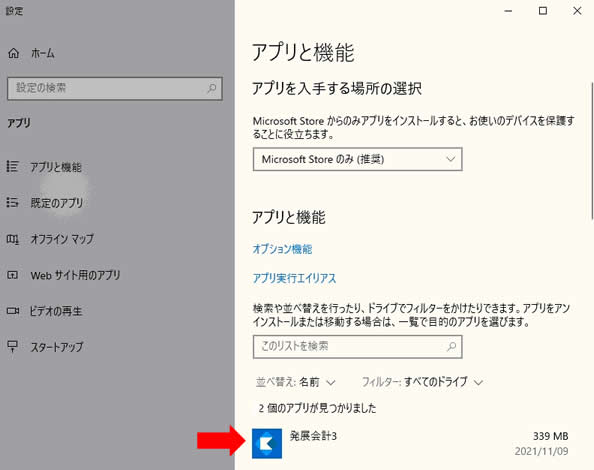
Task: Click the オフライン マップ map icon
Action: tap(13, 239)
